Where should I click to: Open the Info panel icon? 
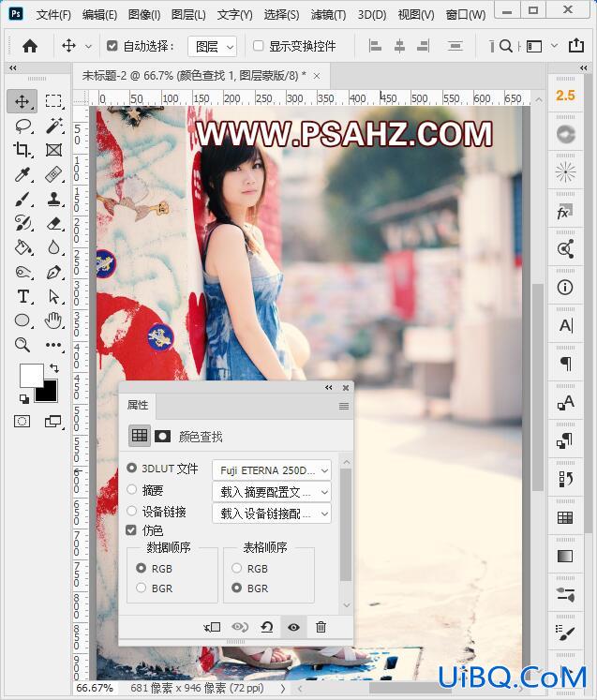(565, 287)
